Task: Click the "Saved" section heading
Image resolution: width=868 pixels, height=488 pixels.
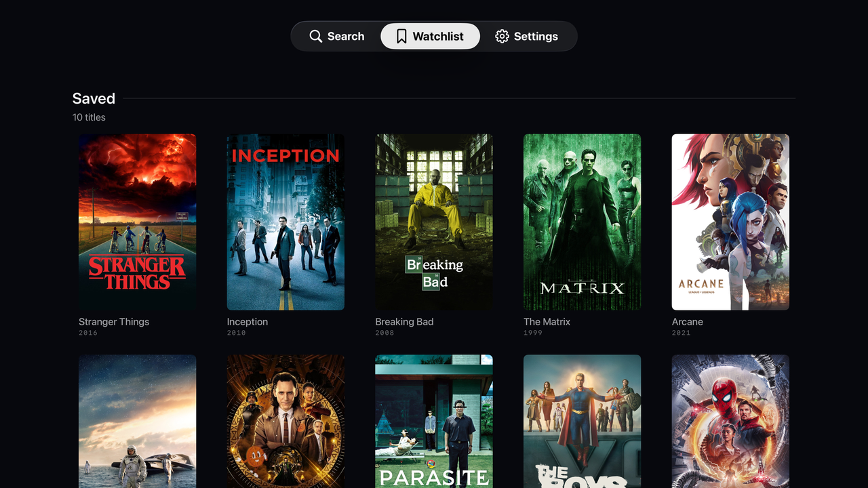Action: (x=94, y=98)
